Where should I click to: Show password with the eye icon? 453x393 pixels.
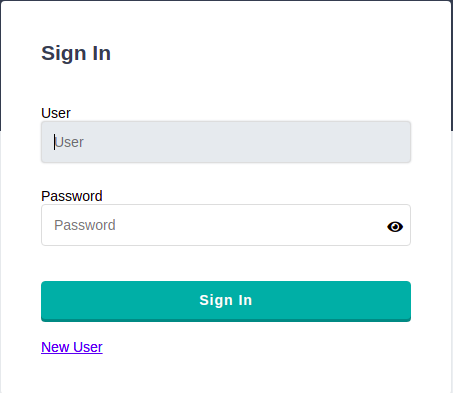[x=395, y=227]
